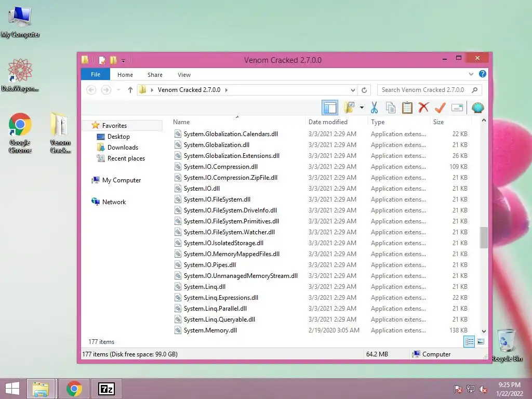Switch to the Home ribbon tab
The image size is (532, 399).
point(125,75)
